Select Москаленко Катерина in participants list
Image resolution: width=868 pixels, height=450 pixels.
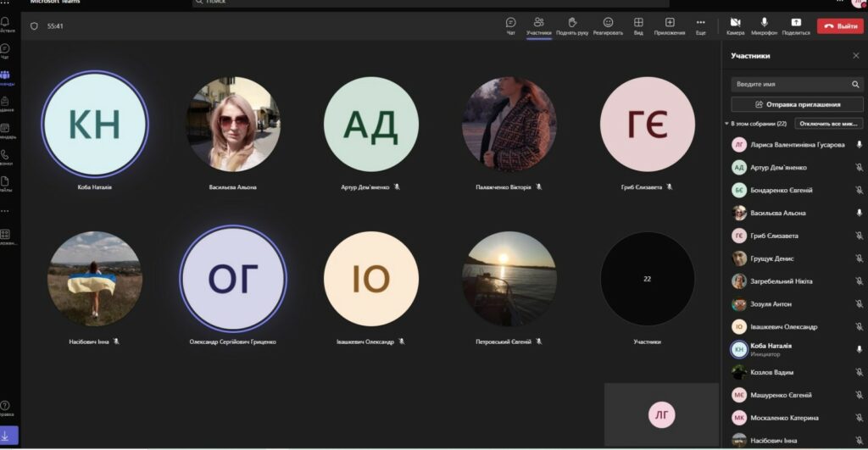tap(796, 417)
